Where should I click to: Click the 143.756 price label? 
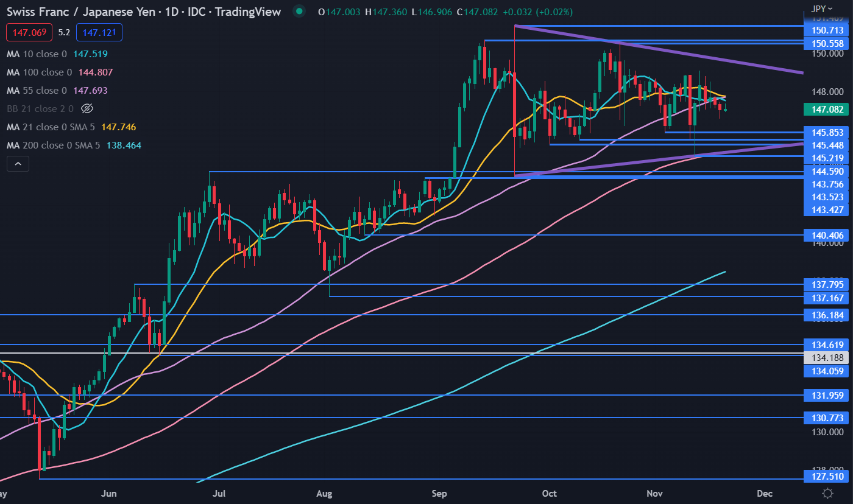point(827,184)
